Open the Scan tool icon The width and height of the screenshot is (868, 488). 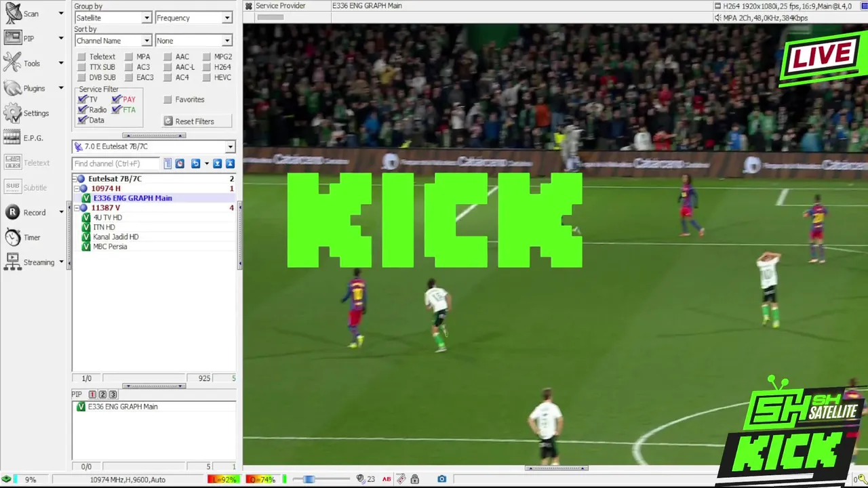click(x=14, y=14)
